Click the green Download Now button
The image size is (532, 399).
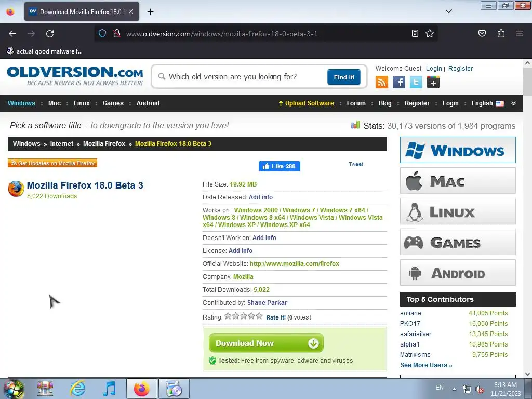click(266, 343)
